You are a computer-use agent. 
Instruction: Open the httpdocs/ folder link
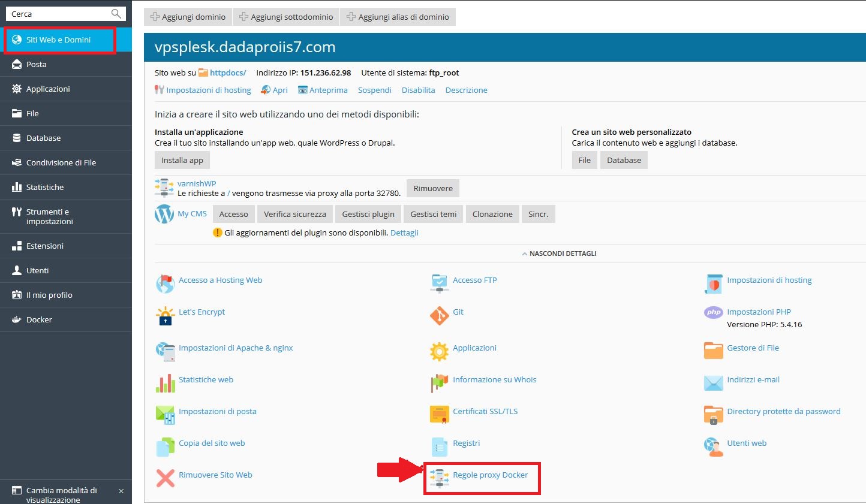point(228,73)
